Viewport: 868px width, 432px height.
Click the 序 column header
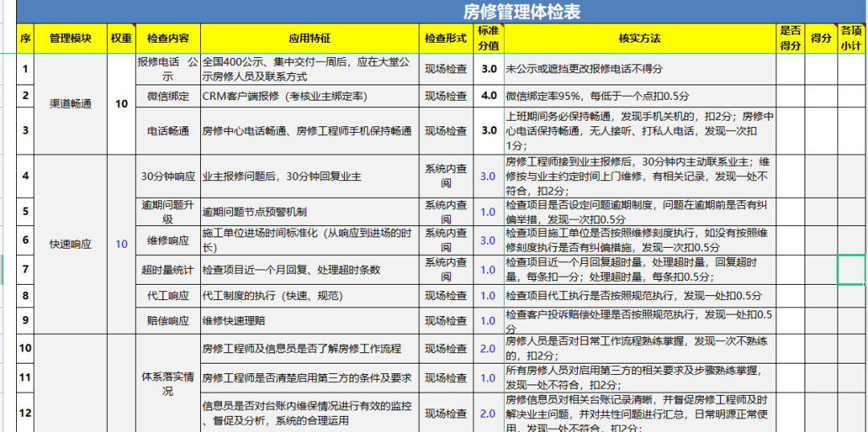click(x=26, y=39)
